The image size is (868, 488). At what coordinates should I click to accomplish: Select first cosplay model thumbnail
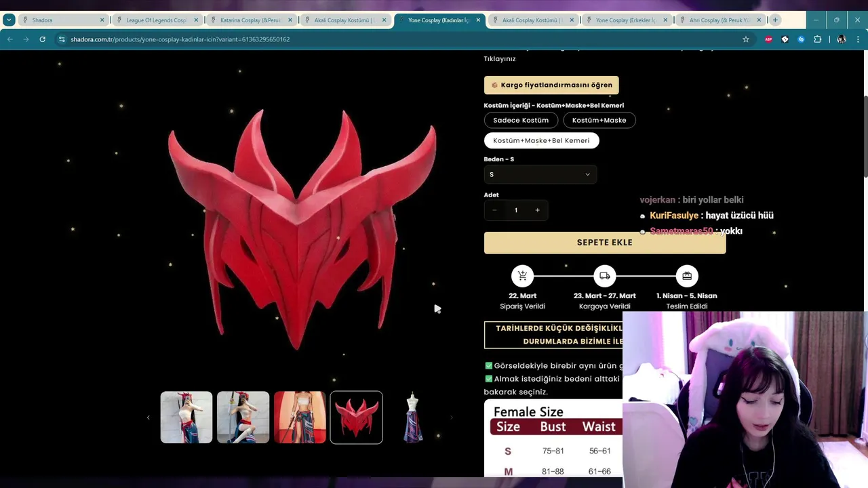[x=186, y=418]
